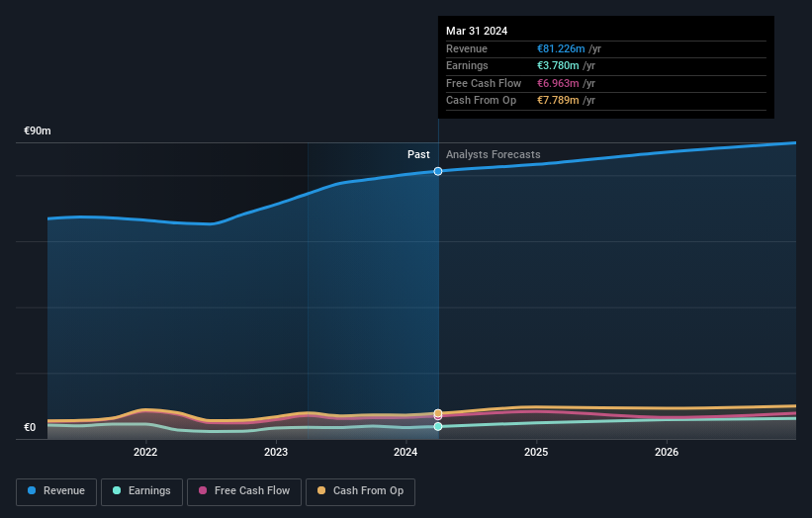This screenshot has height=518, width=812.
Task: Click the 2024 x-axis label
Action: coord(406,452)
